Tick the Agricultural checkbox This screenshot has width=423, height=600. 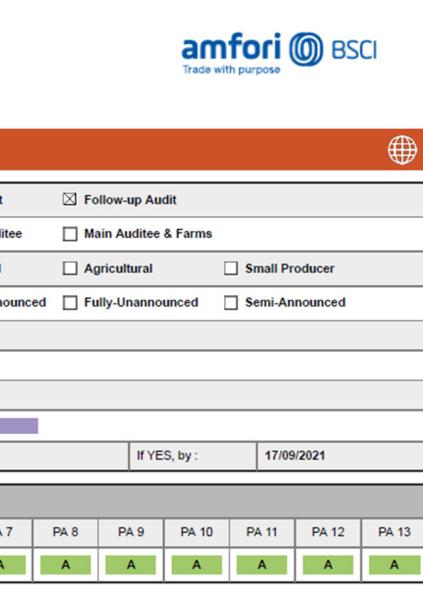pos(70,268)
